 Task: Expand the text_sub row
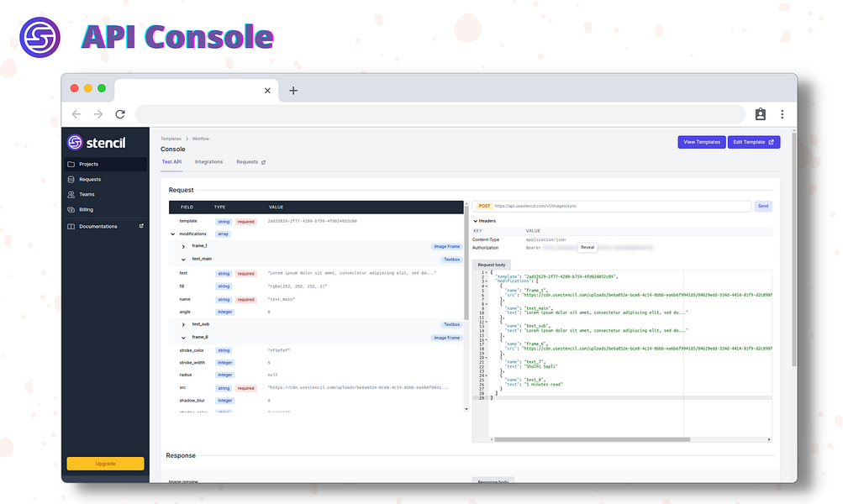183,324
